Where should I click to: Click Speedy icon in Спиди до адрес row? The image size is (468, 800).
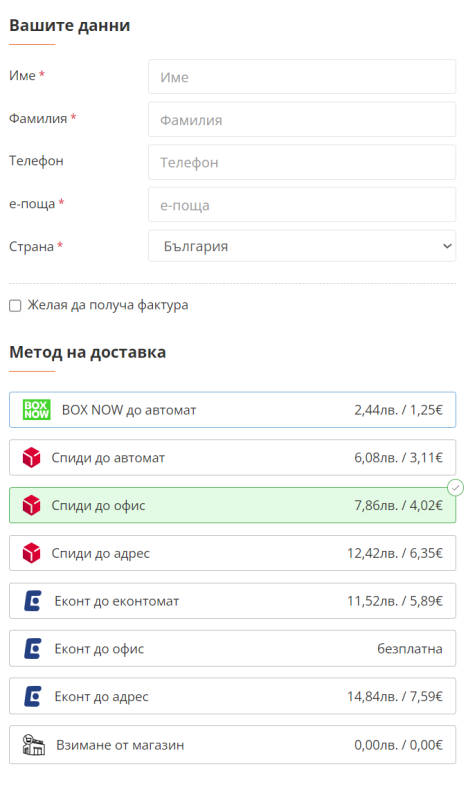tap(32, 553)
